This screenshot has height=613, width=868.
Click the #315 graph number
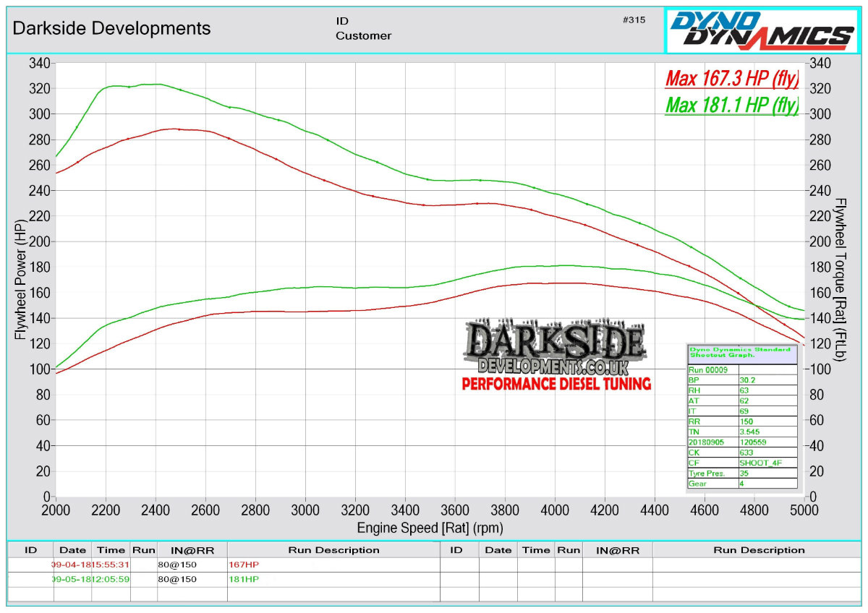(x=633, y=20)
